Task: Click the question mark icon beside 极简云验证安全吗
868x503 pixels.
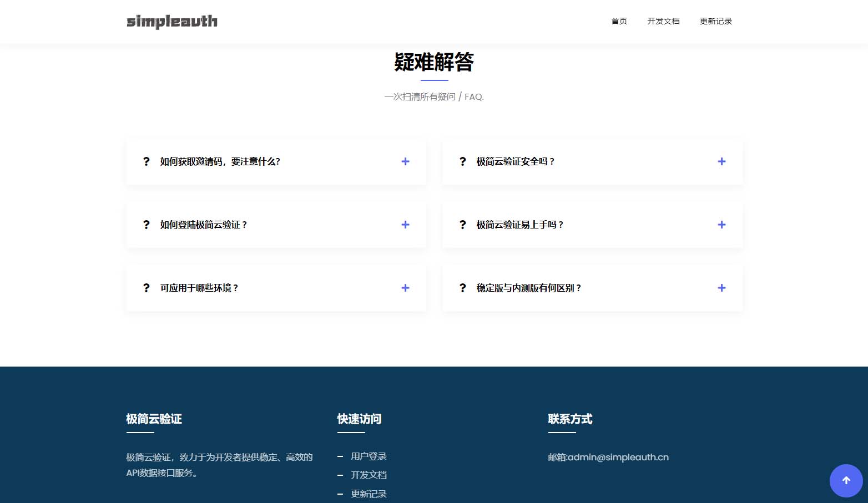Action: tap(462, 161)
